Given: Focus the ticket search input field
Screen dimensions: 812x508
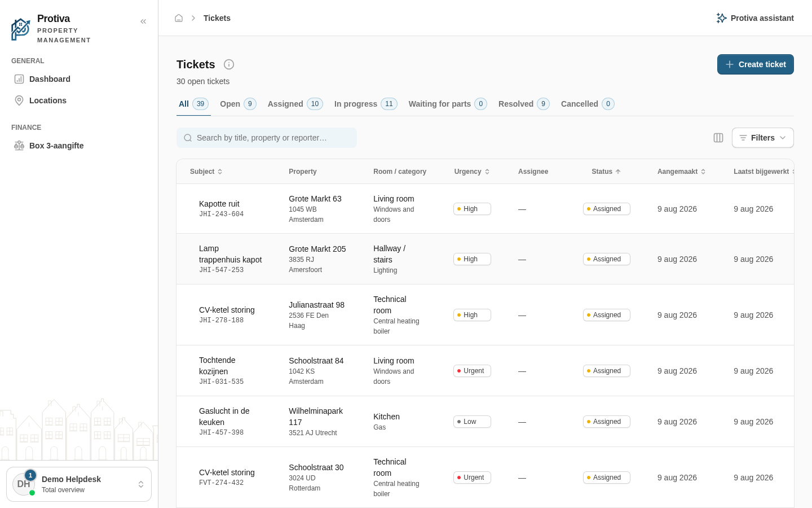Looking at the screenshot, I should [267, 138].
